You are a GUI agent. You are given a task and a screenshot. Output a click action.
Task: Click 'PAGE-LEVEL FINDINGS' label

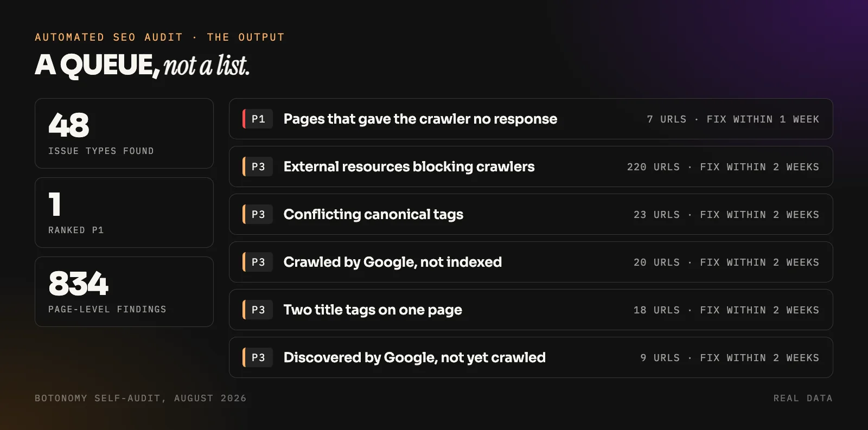[107, 309]
